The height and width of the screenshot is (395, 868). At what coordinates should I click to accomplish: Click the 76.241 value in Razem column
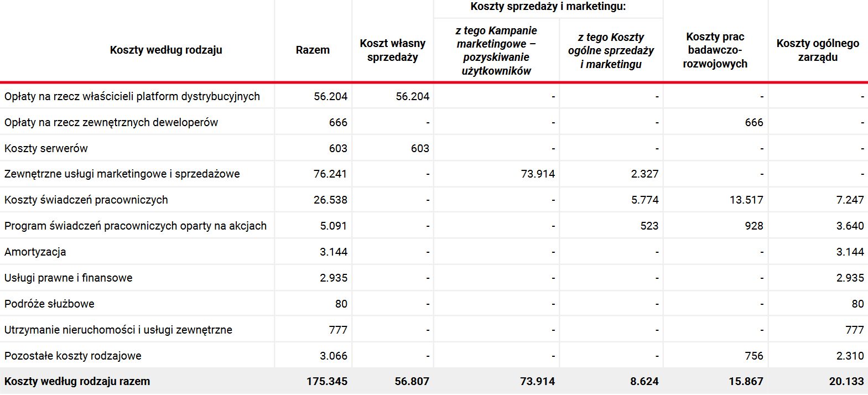(330, 174)
